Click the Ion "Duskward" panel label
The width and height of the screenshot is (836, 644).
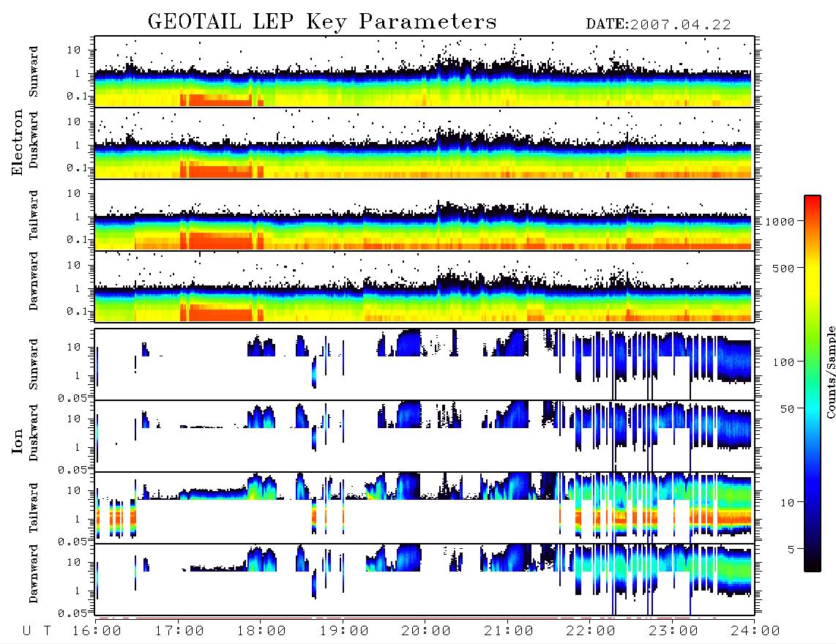pyautogui.click(x=34, y=433)
